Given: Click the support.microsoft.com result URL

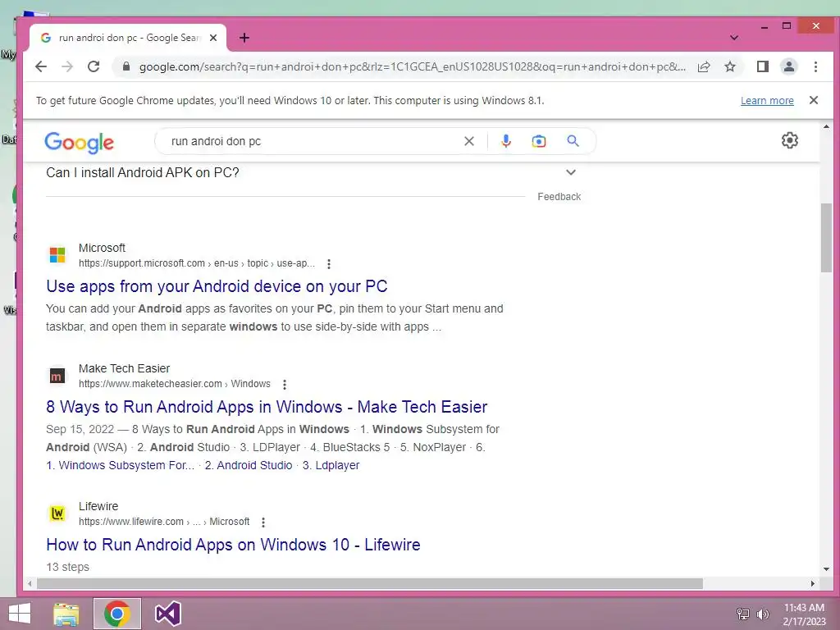Looking at the screenshot, I should pyautogui.click(x=197, y=263).
